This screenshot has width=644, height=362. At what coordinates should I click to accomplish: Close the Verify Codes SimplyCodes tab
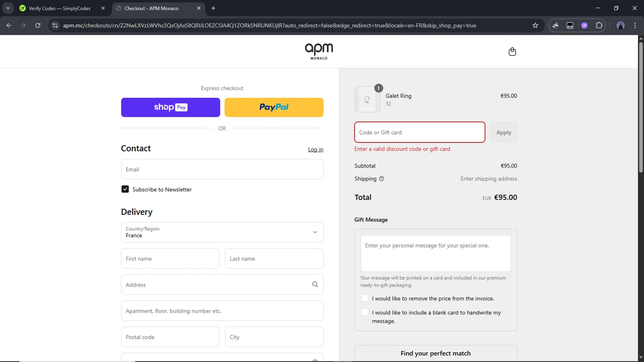103,8
